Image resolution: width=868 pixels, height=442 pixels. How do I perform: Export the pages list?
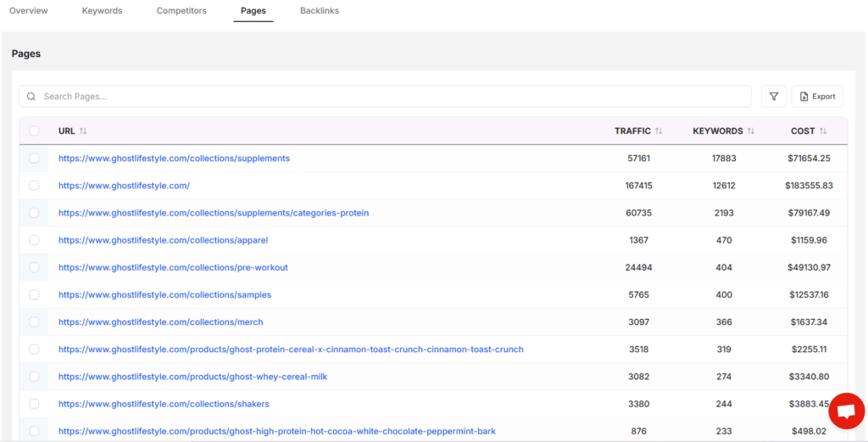click(817, 97)
